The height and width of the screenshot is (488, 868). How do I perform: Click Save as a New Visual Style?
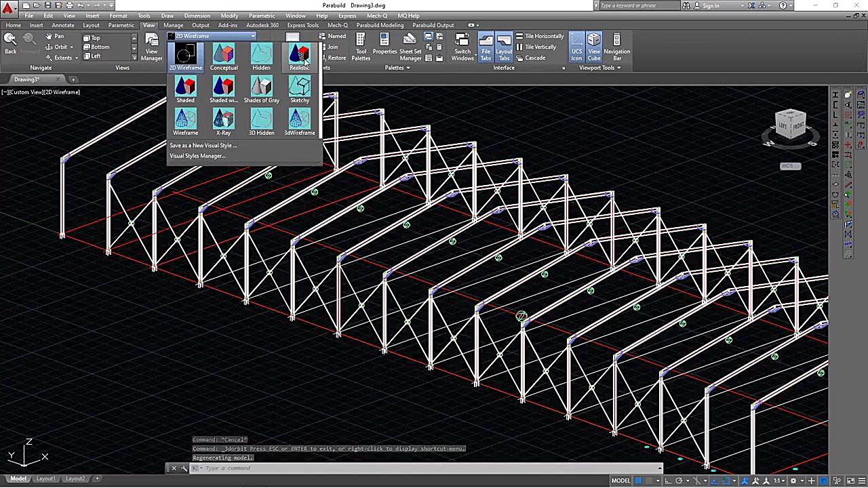(203, 145)
